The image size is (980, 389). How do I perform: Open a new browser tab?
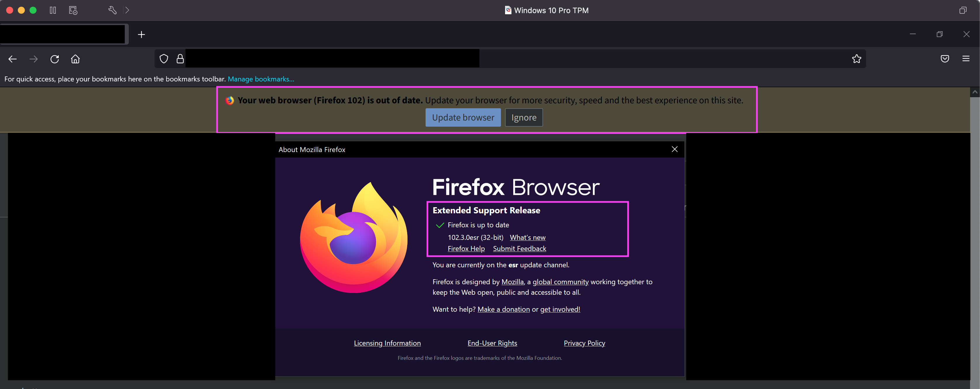(x=141, y=34)
